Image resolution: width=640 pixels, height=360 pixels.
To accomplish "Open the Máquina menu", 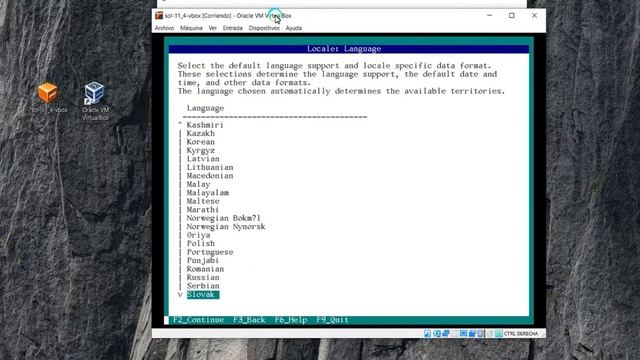I will (x=191, y=28).
